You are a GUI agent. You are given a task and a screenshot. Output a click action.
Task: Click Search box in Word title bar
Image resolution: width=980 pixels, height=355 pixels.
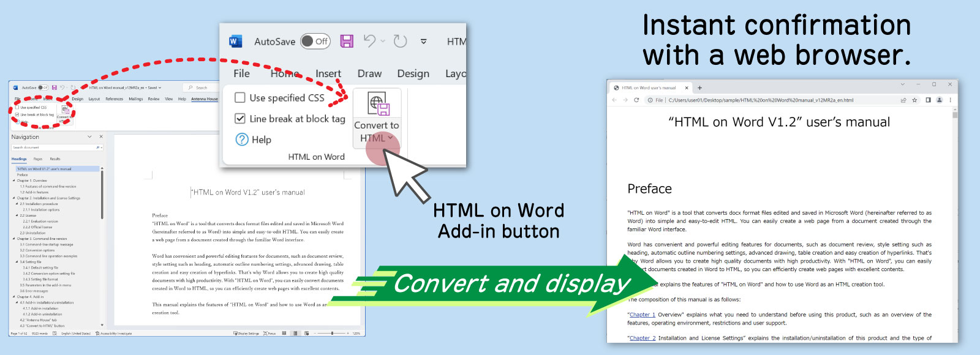pos(202,88)
